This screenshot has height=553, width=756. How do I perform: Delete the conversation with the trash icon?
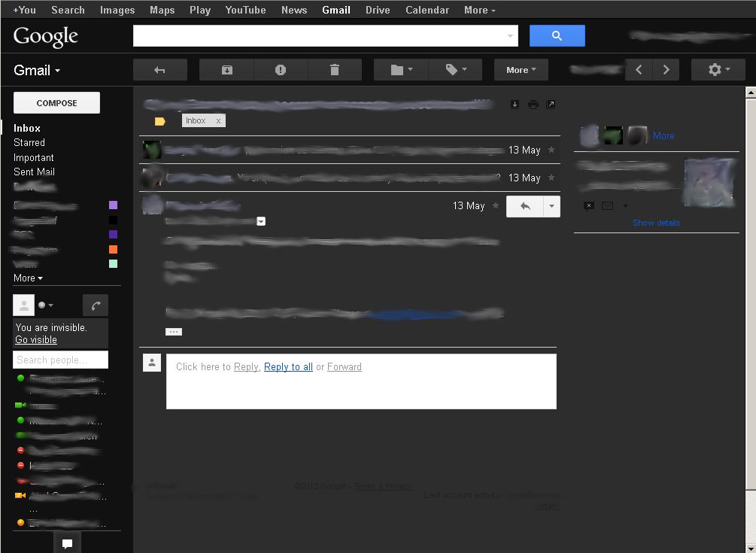coord(335,69)
